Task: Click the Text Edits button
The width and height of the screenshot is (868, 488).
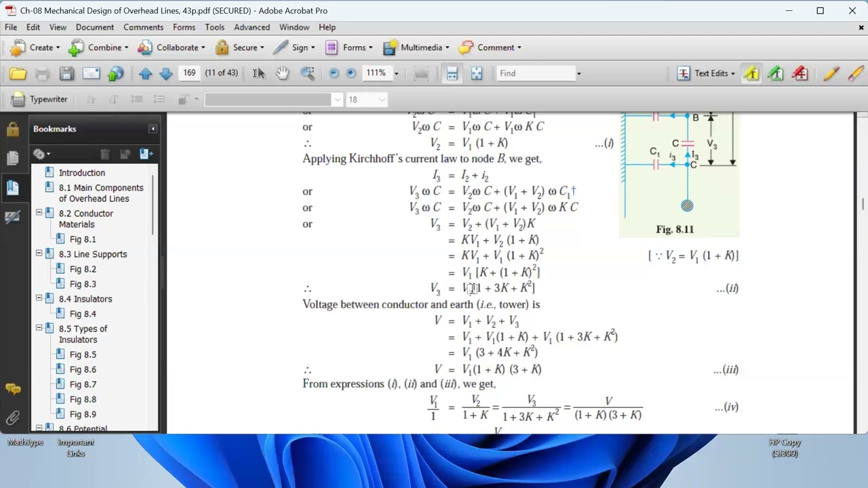Action: click(705, 73)
